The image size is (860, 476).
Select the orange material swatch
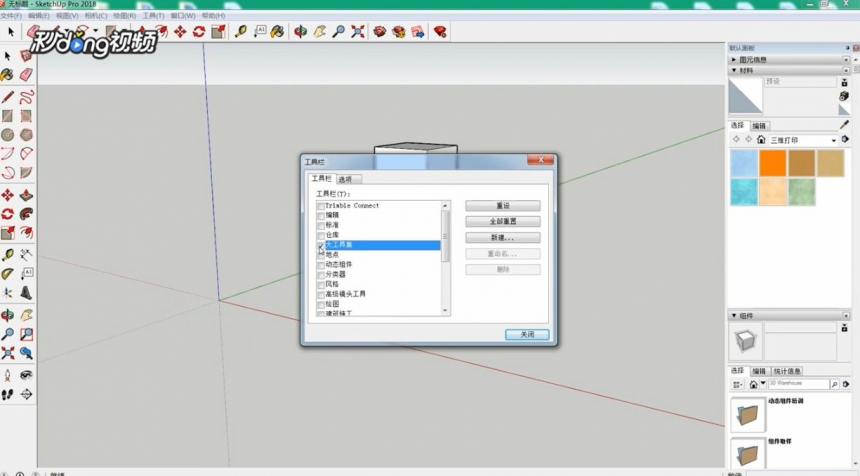point(773,163)
